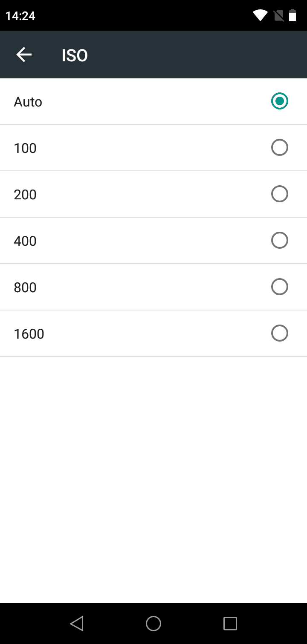Choose the 100 list label
The image size is (307, 644).
pos(25,149)
